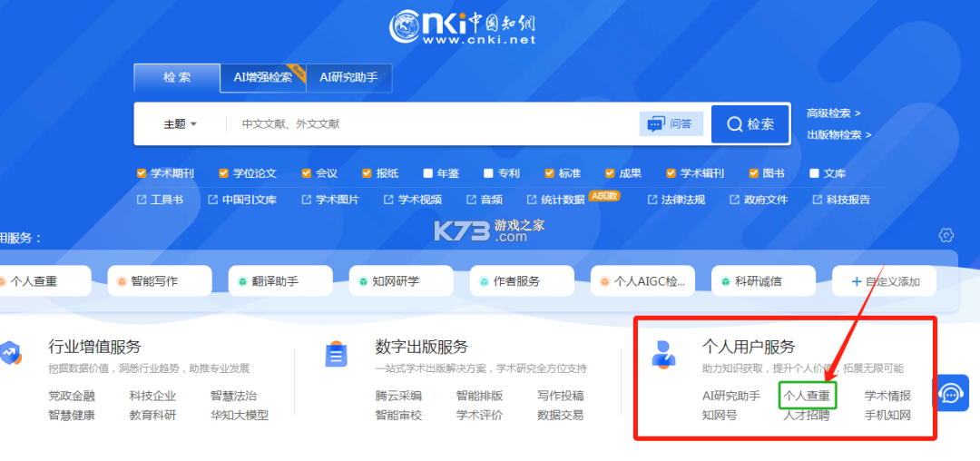This screenshot has height=461, width=980.
Task: Uncheck the 会议 checkbox
Action: 307,173
